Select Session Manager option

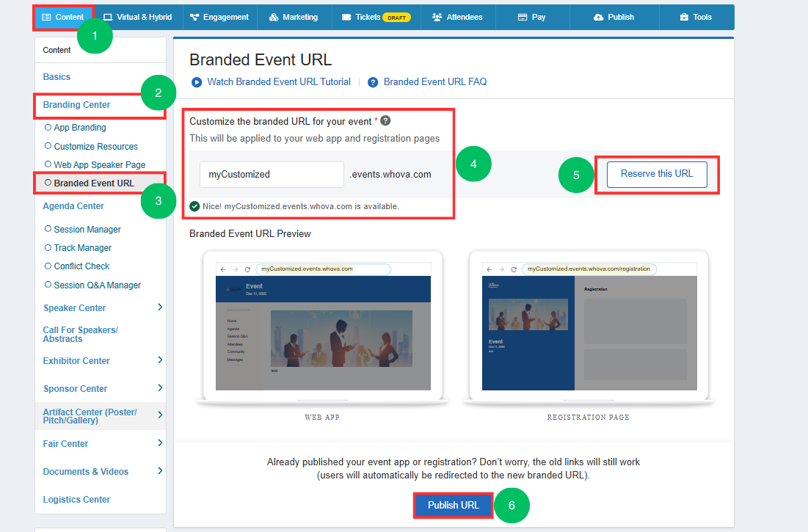[x=87, y=229]
